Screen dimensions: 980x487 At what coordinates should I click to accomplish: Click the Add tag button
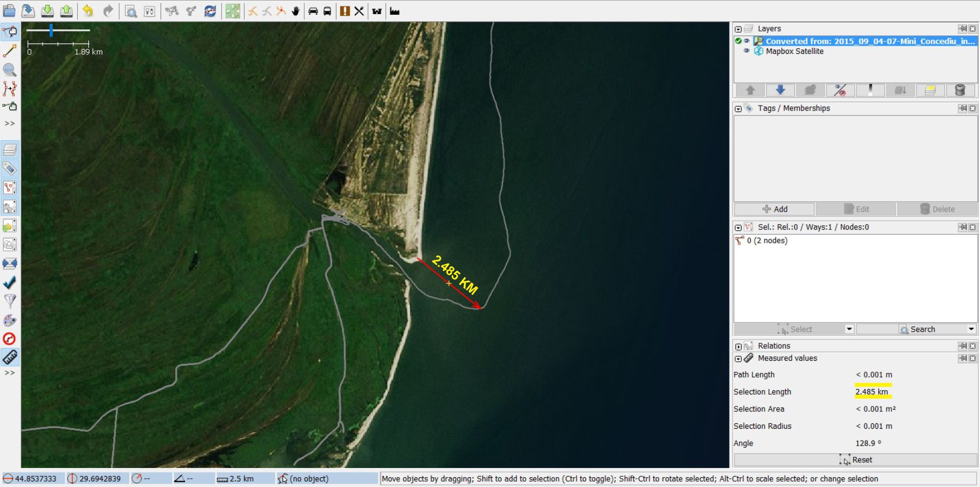[774, 209]
